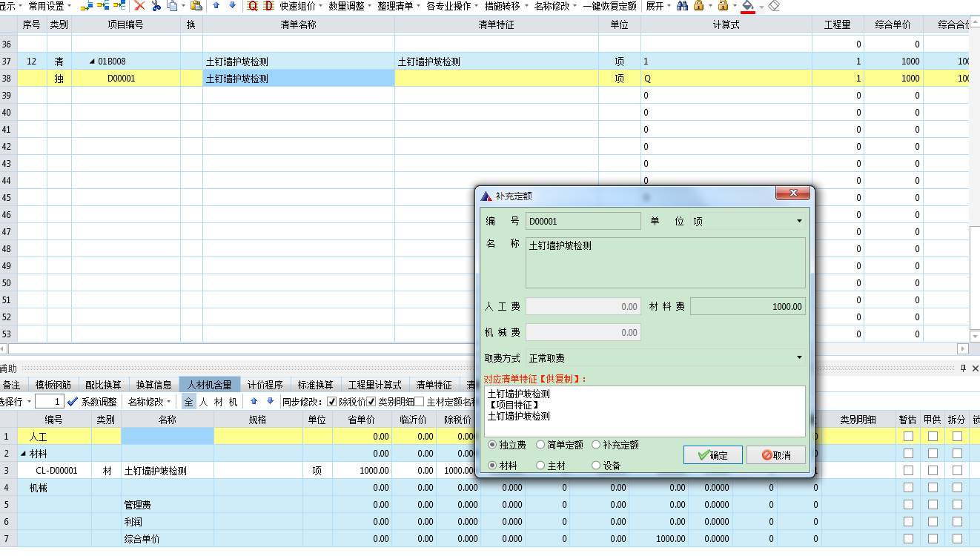Open 快速组价 dropdown menu
This screenshot has width=980, height=556.
[301, 6]
